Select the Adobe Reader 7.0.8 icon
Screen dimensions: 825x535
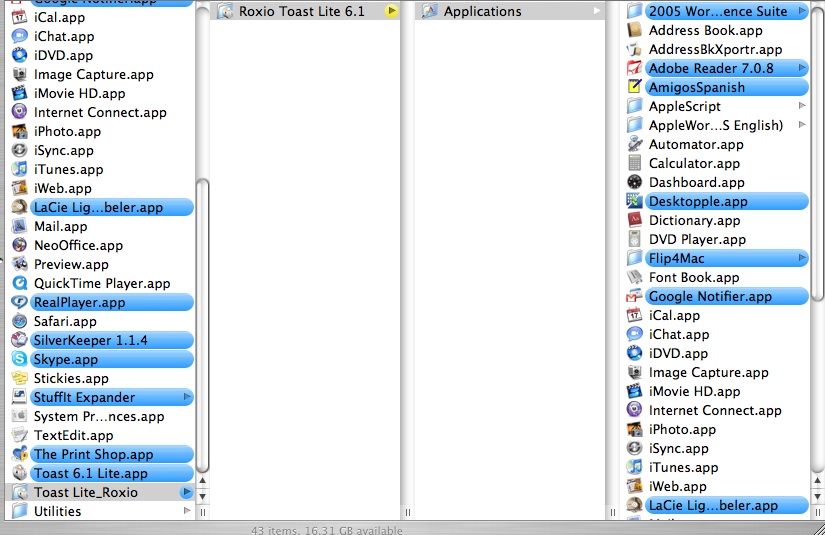point(635,68)
